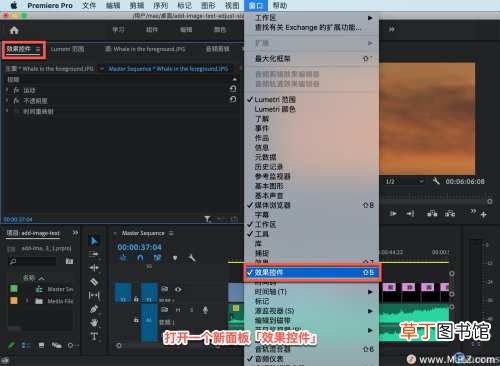The image size is (500, 366).
Task: Open the program monitor button editor plus
Action: coord(484,215)
